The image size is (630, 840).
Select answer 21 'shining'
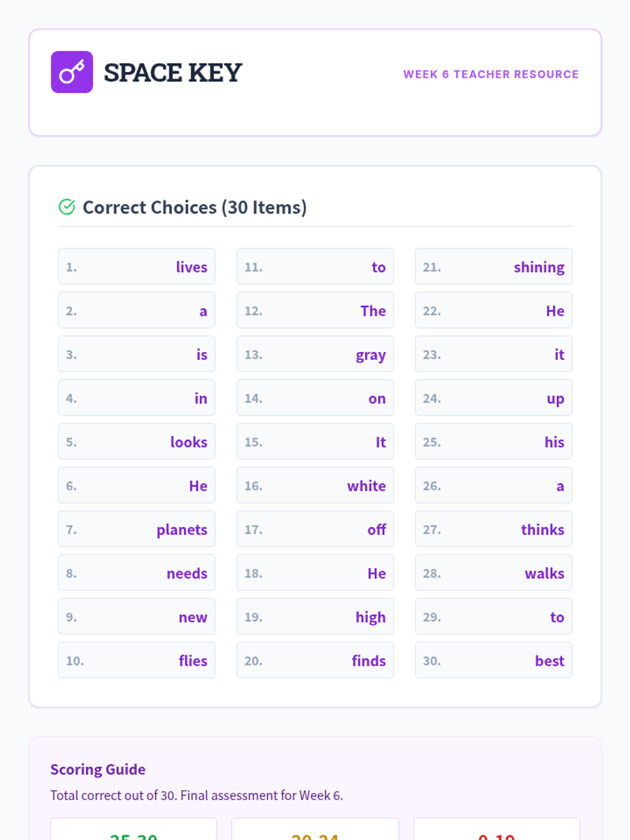point(493,267)
